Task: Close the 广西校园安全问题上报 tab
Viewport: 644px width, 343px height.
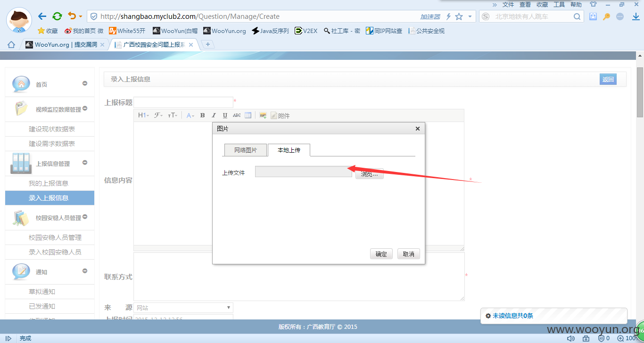Action: coord(190,45)
